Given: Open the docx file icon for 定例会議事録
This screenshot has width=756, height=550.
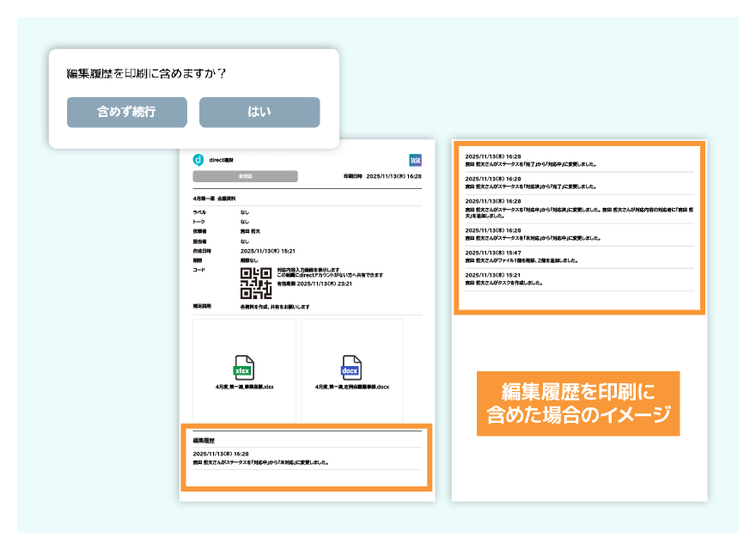Looking at the screenshot, I should [x=351, y=365].
